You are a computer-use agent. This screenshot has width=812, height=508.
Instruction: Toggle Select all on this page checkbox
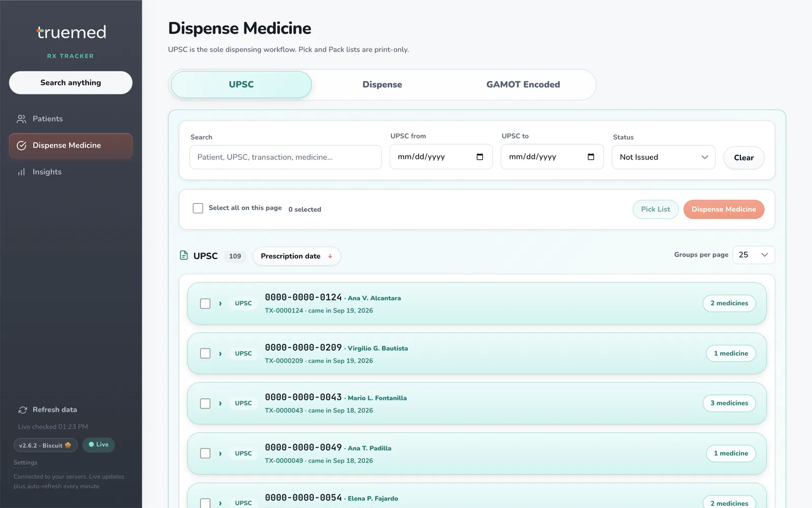[198, 208]
